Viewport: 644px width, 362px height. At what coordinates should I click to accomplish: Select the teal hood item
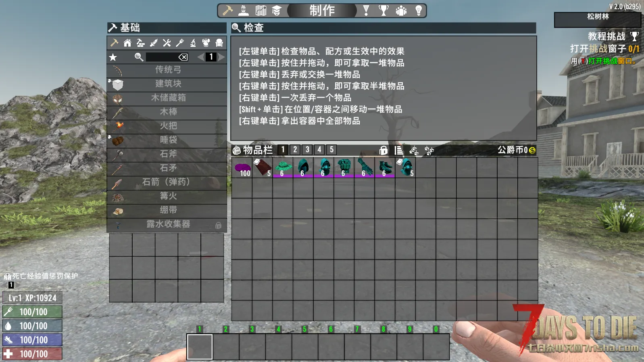coord(303,167)
